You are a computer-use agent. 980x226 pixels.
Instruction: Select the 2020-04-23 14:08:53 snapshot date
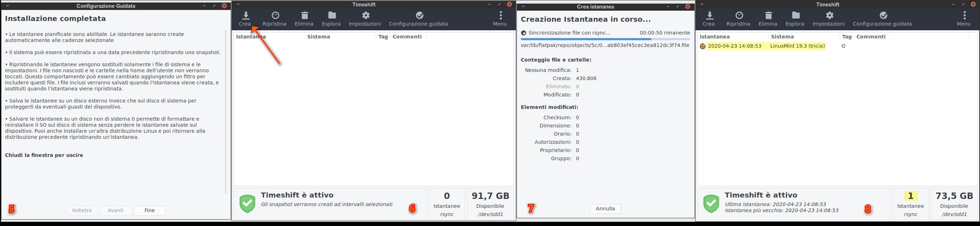click(735, 46)
